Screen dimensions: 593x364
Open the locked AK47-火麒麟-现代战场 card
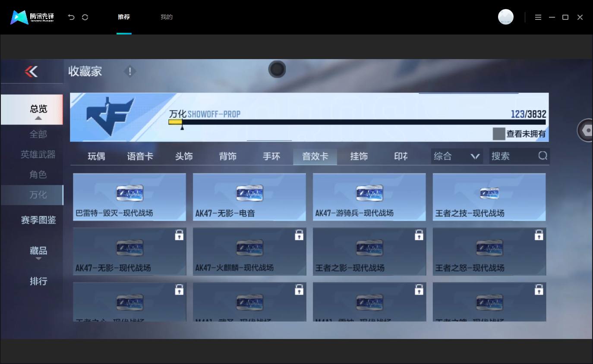click(249, 251)
